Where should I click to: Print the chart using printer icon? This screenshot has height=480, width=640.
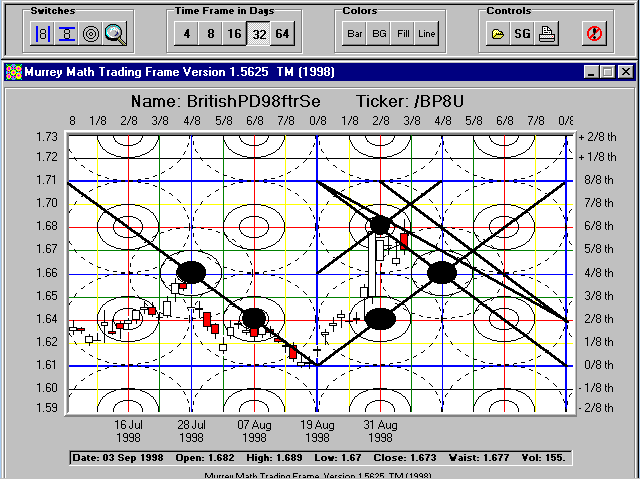click(x=547, y=33)
